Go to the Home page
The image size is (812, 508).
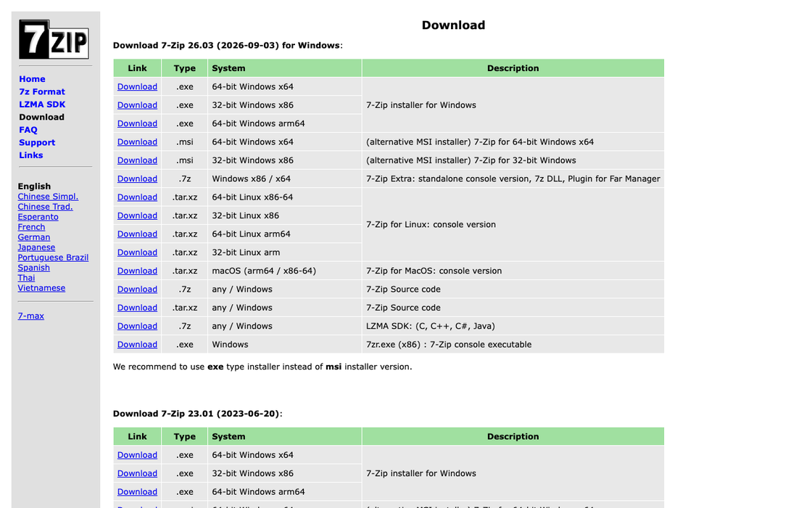(32, 79)
